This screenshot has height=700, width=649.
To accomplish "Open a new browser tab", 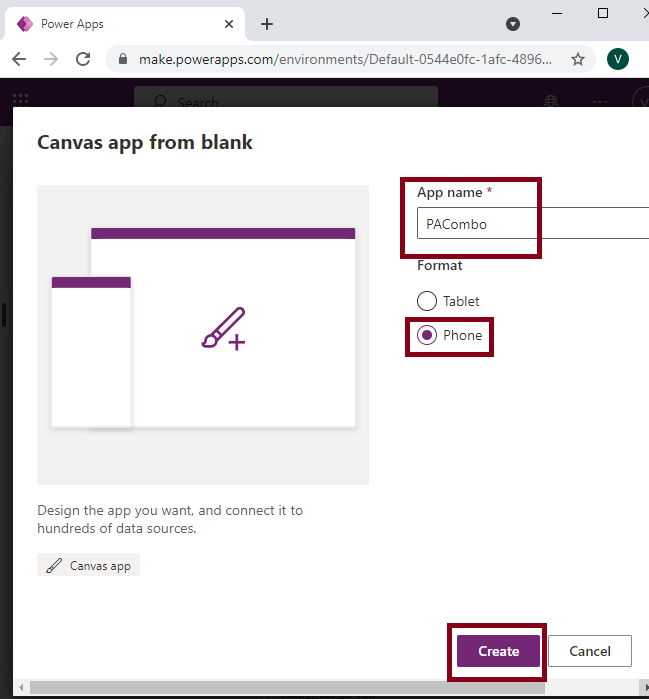I will (x=267, y=24).
